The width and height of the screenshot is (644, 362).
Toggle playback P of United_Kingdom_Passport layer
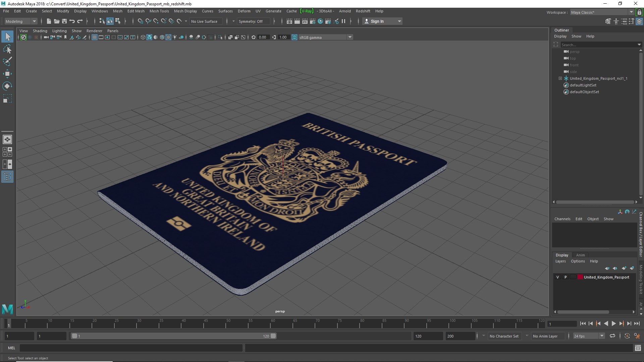coord(566,277)
